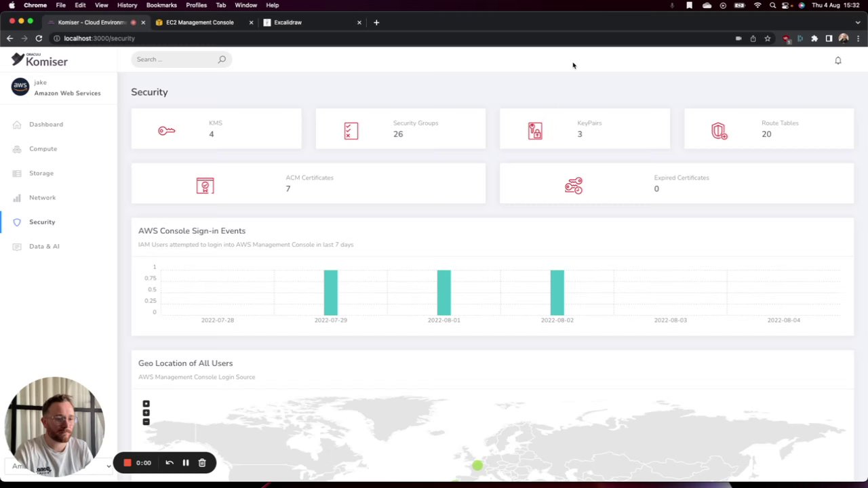Image resolution: width=868 pixels, height=488 pixels.
Task: Click the Security Groups count 26
Action: tap(398, 134)
